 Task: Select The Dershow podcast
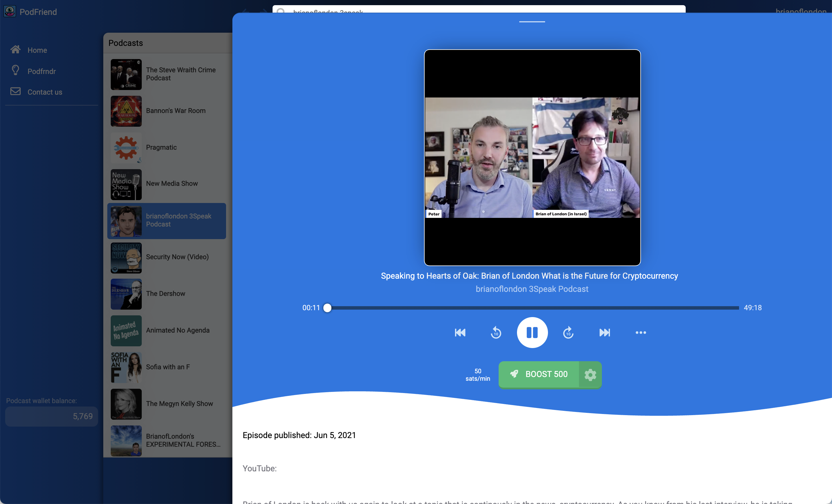pyautogui.click(x=166, y=294)
